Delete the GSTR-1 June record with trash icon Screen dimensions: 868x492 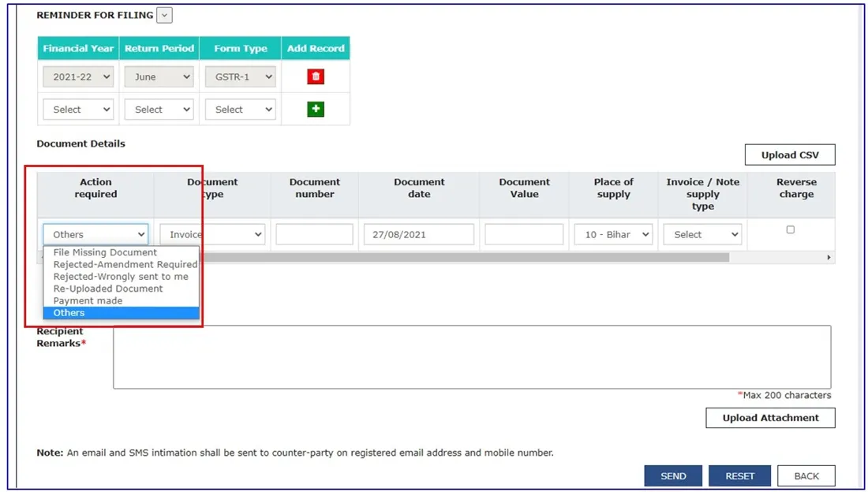click(x=316, y=76)
